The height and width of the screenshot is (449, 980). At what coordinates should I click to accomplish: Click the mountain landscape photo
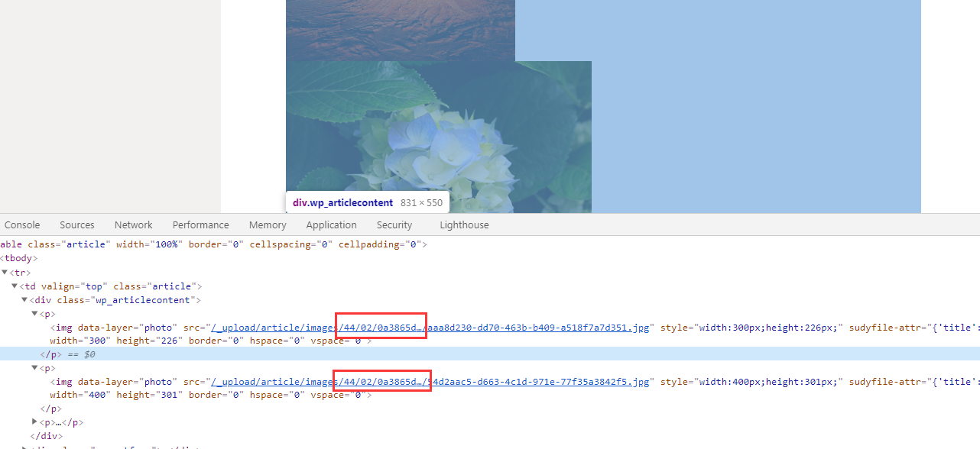tap(400, 30)
